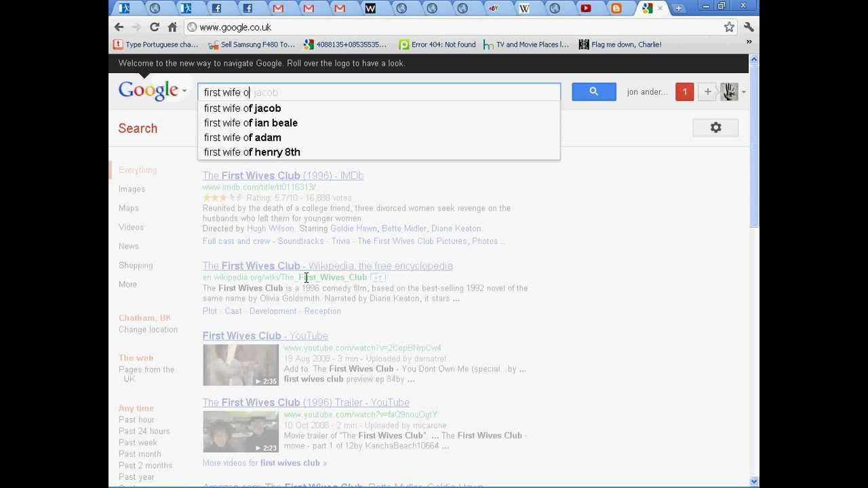Open the new tab button
Viewport: 868px width, 488px height.
coord(678,8)
